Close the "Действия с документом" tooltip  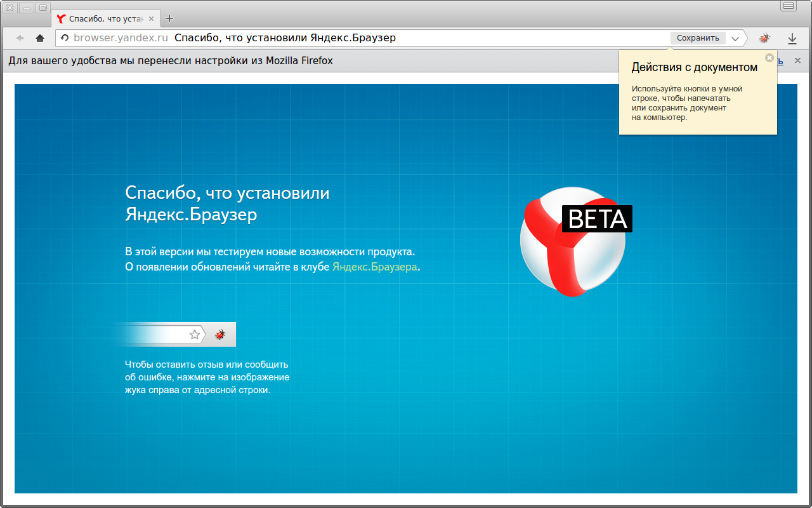769,58
